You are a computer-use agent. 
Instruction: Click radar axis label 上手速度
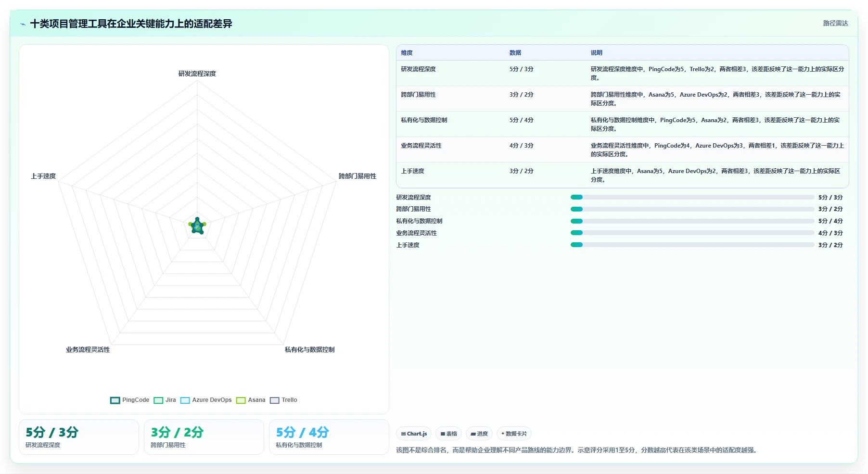43,176
